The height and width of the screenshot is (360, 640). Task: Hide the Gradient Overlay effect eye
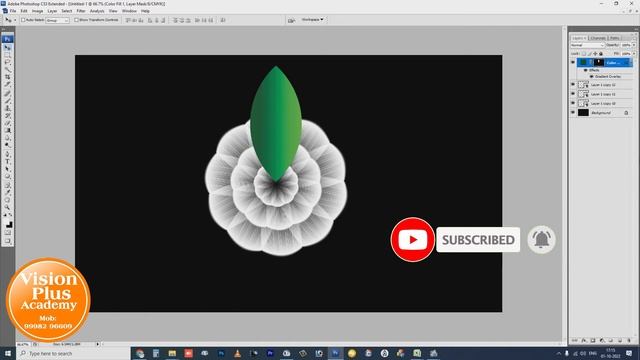pyautogui.click(x=591, y=76)
